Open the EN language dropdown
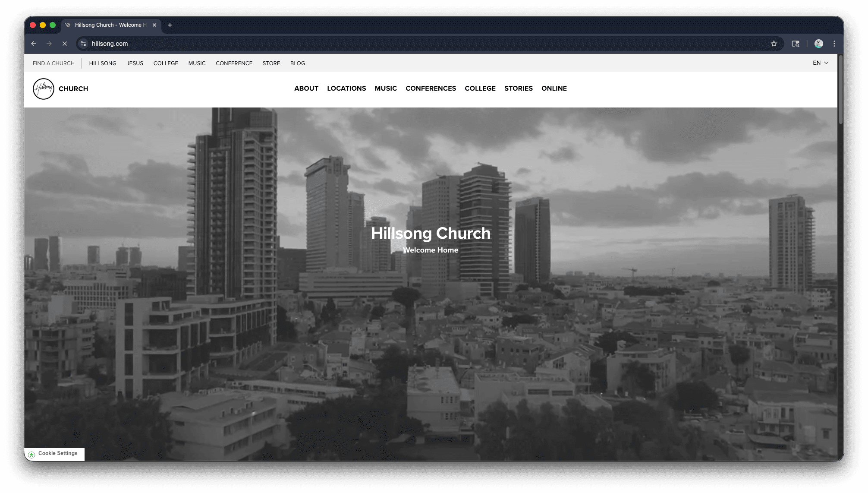Screen dimensions: 868x493 coord(817,63)
